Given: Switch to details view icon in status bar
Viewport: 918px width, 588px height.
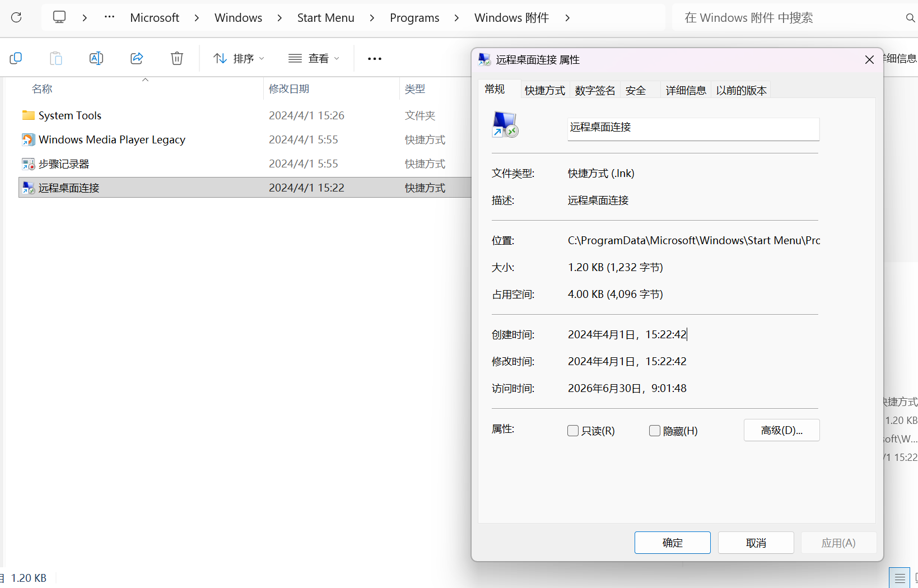Looking at the screenshot, I should click(900, 578).
